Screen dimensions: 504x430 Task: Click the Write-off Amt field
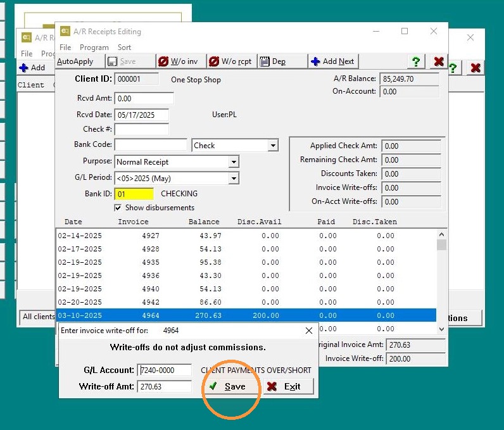(164, 386)
